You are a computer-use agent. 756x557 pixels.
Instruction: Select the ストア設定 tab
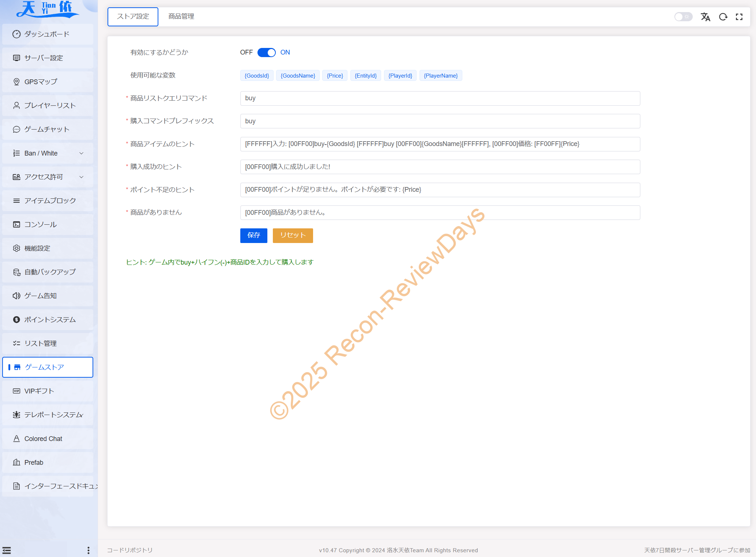[x=133, y=16]
